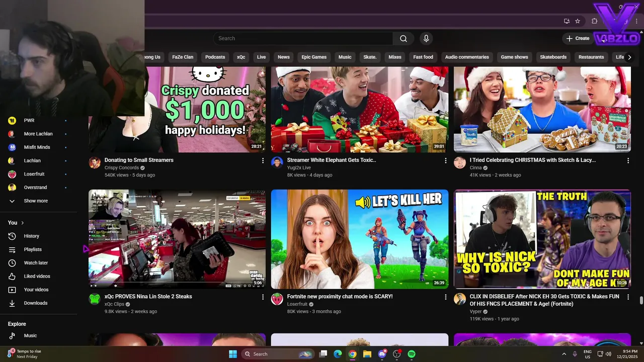Select the Epic Games chip
This screenshot has height=362, width=644.
pyautogui.click(x=314, y=57)
